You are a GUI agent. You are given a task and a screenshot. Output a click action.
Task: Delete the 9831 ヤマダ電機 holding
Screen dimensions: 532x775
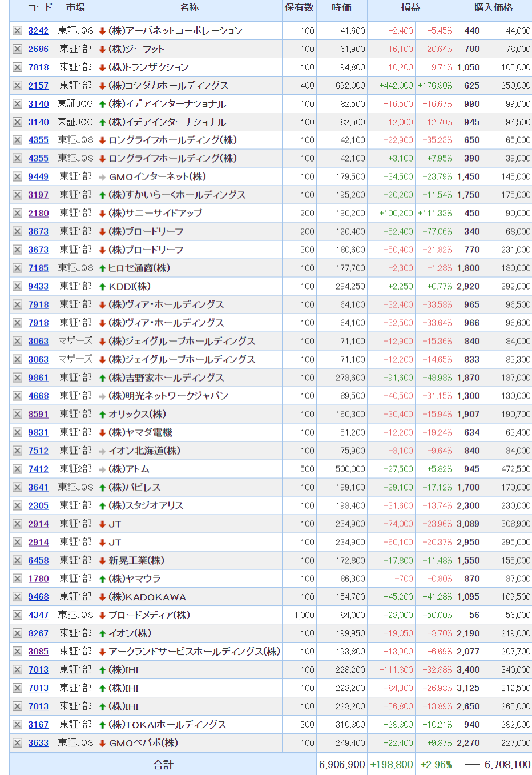coord(17,433)
